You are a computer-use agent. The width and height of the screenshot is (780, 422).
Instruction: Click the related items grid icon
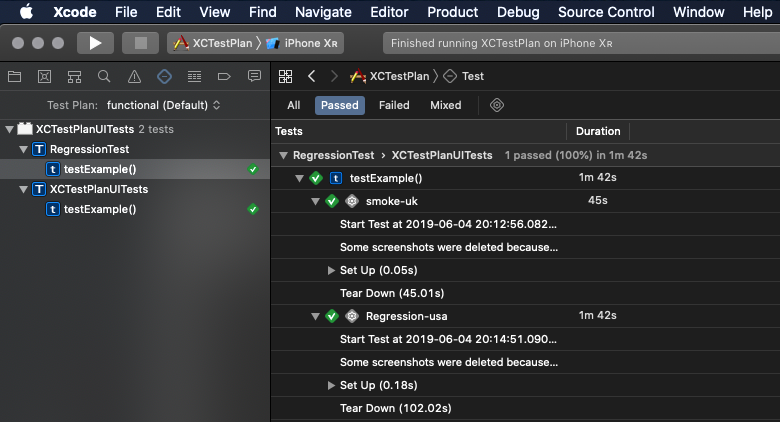pos(285,77)
